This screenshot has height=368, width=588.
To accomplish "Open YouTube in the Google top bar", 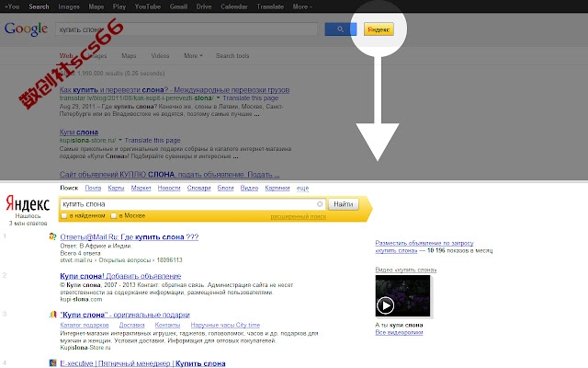I will click(148, 6).
